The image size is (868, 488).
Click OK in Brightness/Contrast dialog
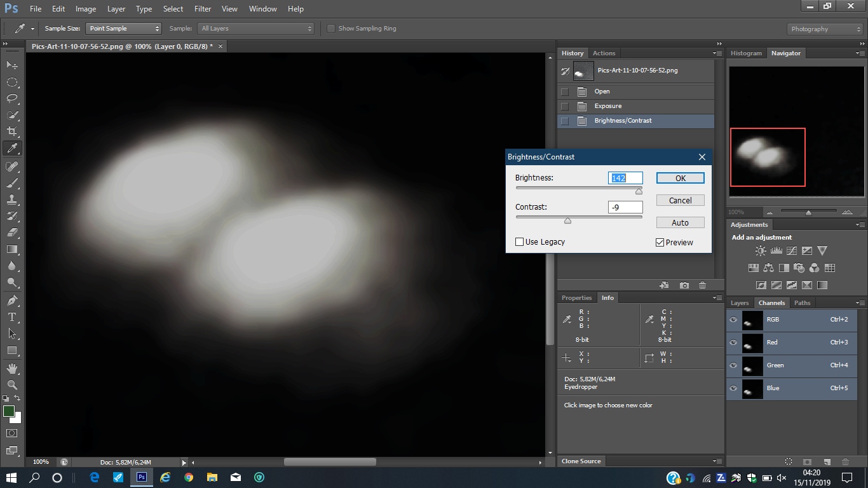click(x=680, y=178)
